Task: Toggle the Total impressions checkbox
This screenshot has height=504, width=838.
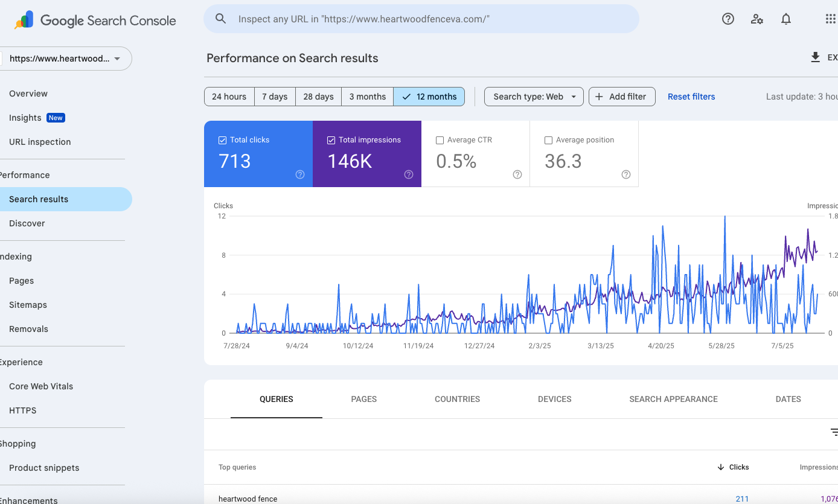Action: [331, 140]
